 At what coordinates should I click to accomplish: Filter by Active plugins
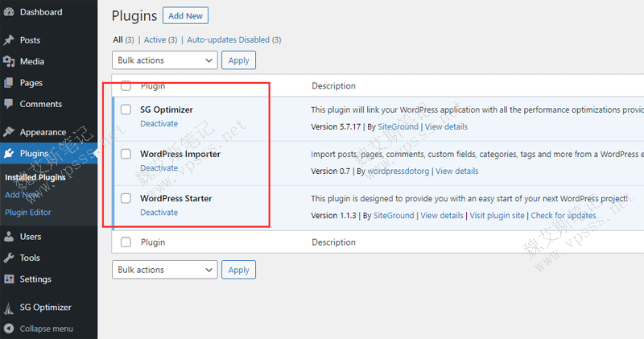pyautogui.click(x=155, y=39)
